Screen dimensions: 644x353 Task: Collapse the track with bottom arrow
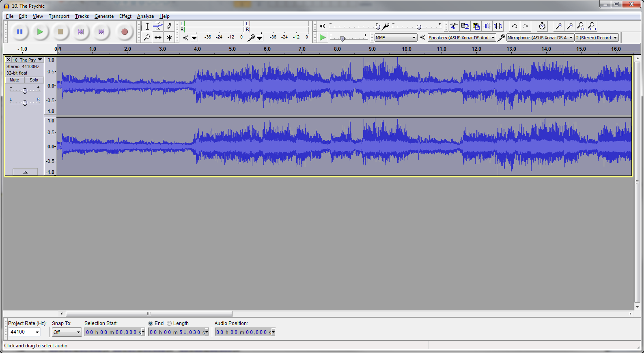(x=25, y=172)
